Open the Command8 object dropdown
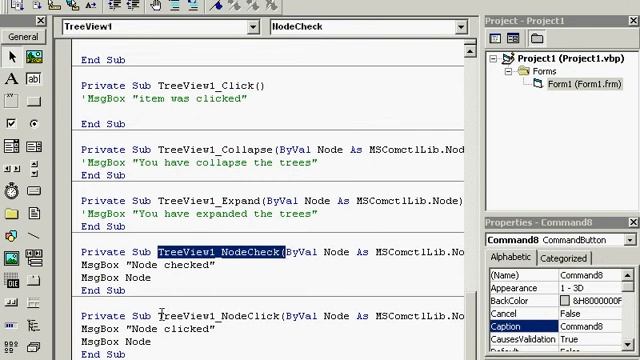This screenshot has width=640, height=360. point(630,240)
